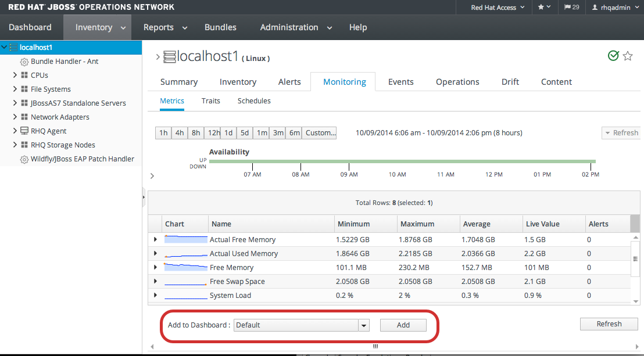This screenshot has width=644, height=356.
Task: Click the localhost1 platform icon in title
Action: coord(169,56)
